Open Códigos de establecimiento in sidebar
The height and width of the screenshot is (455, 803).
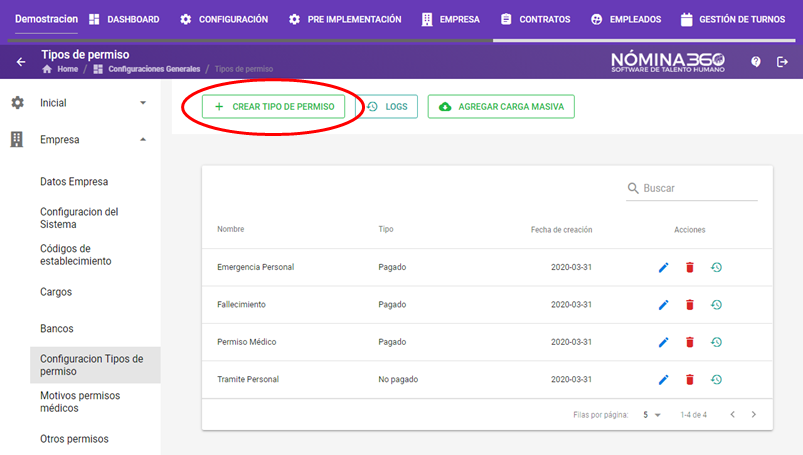(x=76, y=255)
